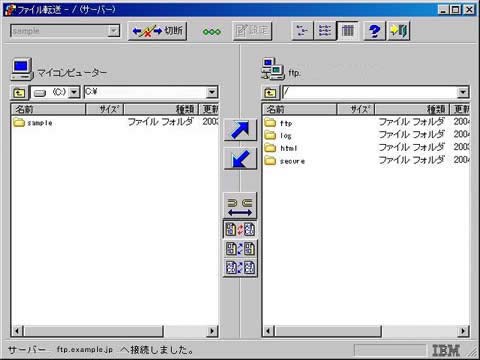480x360 pixels.
Task: Click the remote list horizontal scrollbar
Action: click(366, 331)
